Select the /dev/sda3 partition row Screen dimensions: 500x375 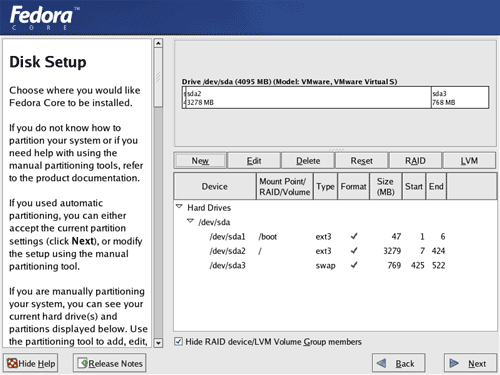[335, 265]
